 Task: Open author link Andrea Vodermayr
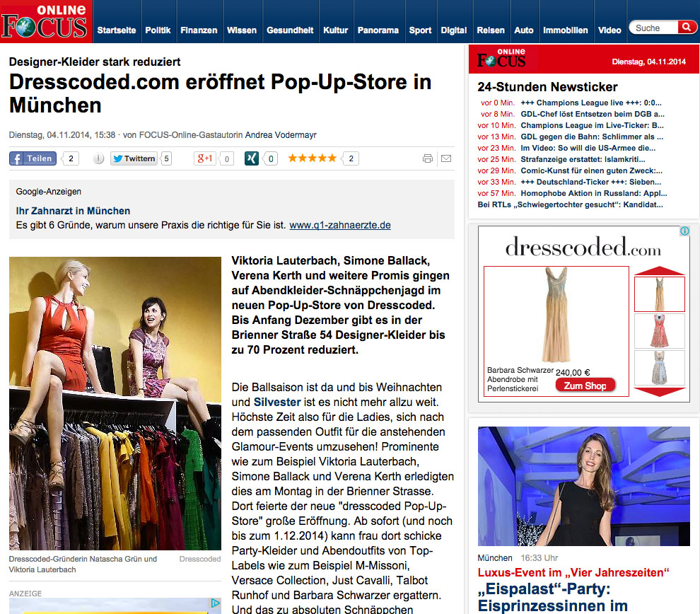tap(281, 135)
